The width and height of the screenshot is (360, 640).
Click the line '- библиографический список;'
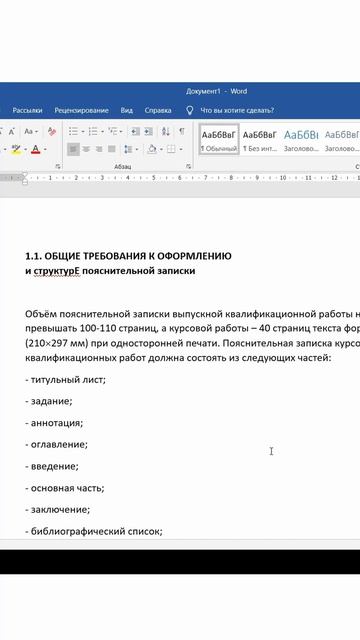(x=94, y=531)
